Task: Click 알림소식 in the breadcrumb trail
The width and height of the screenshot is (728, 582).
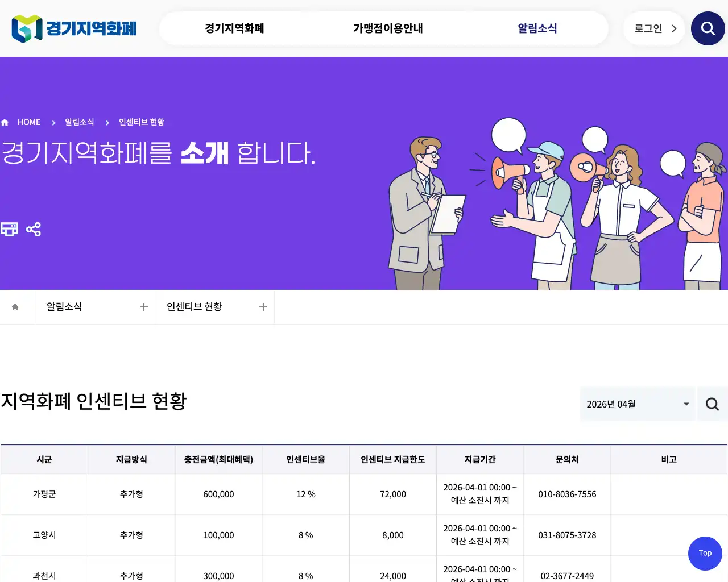Action: tap(78, 122)
